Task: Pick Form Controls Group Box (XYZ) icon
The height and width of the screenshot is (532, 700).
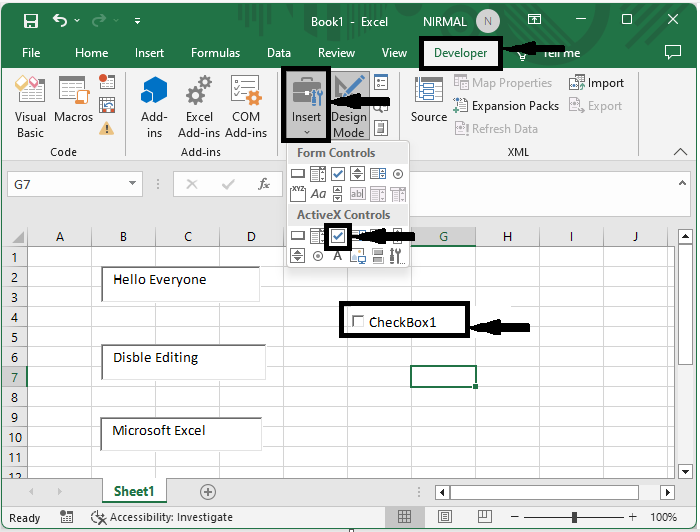Action: (298, 194)
